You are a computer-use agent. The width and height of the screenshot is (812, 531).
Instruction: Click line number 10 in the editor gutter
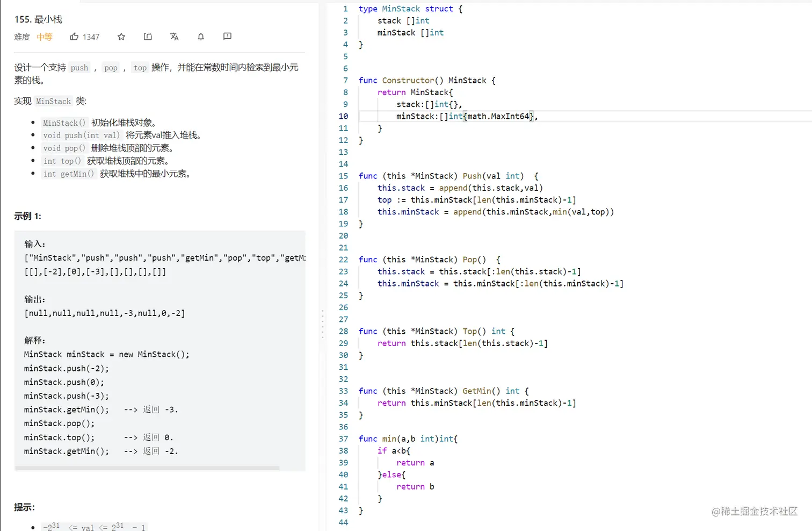click(x=343, y=116)
